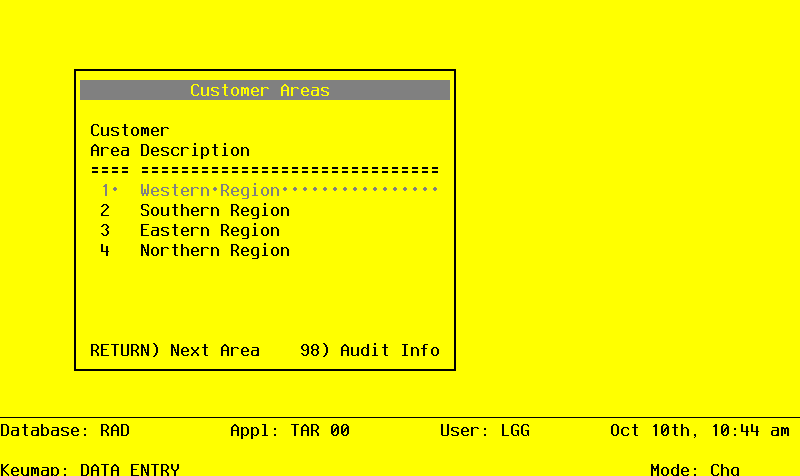Click the Customer Areas title bar
The width and height of the screenshot is (800, 476).
click(265, 90)
